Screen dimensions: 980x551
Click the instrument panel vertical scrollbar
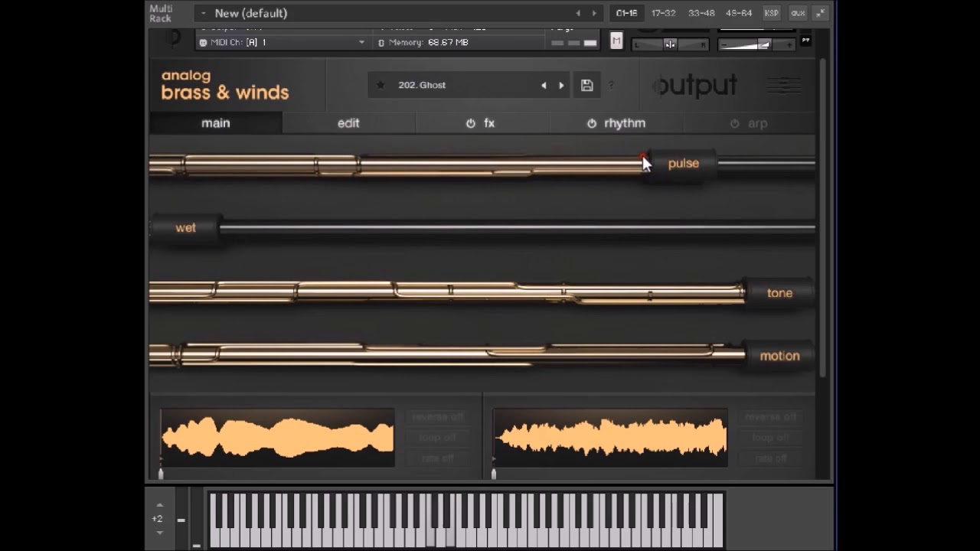point(823,218)
